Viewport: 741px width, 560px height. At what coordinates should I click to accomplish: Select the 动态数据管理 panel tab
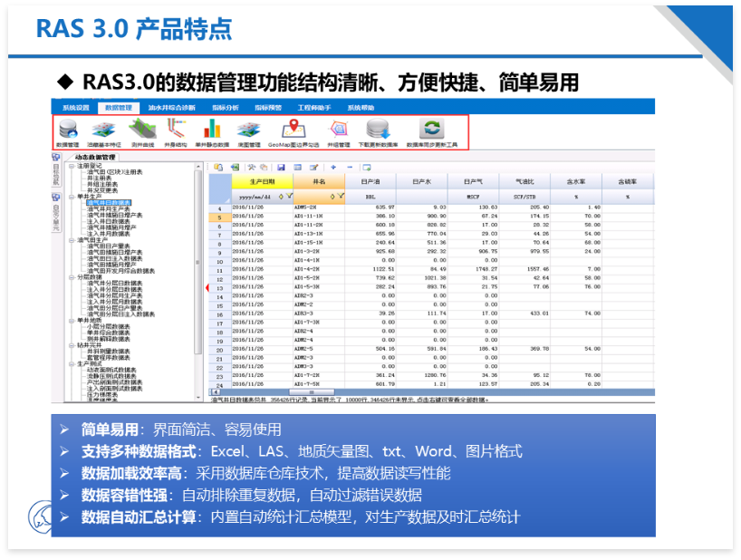click(x=95, y=157)
